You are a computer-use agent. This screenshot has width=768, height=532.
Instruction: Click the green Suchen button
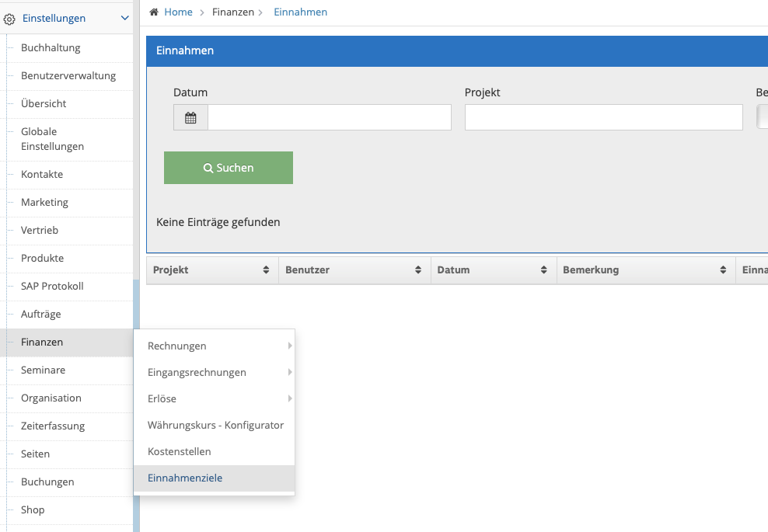229,168
